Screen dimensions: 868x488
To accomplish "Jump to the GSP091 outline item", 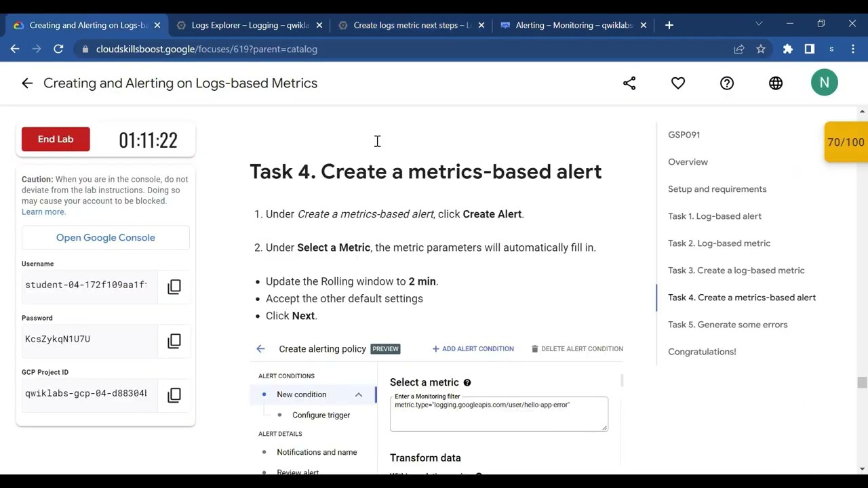I will [x=684, y=134].
